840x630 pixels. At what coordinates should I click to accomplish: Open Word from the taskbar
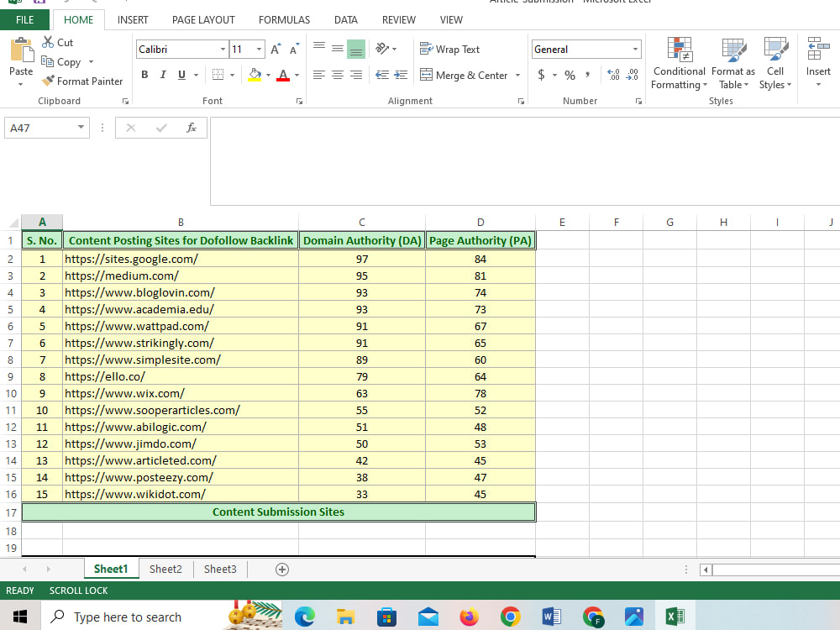tap(552, 617)
